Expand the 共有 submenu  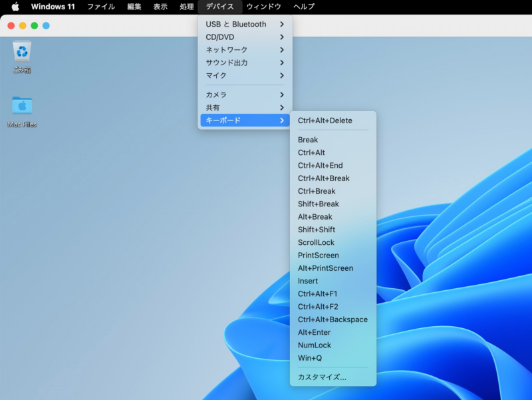245,108
